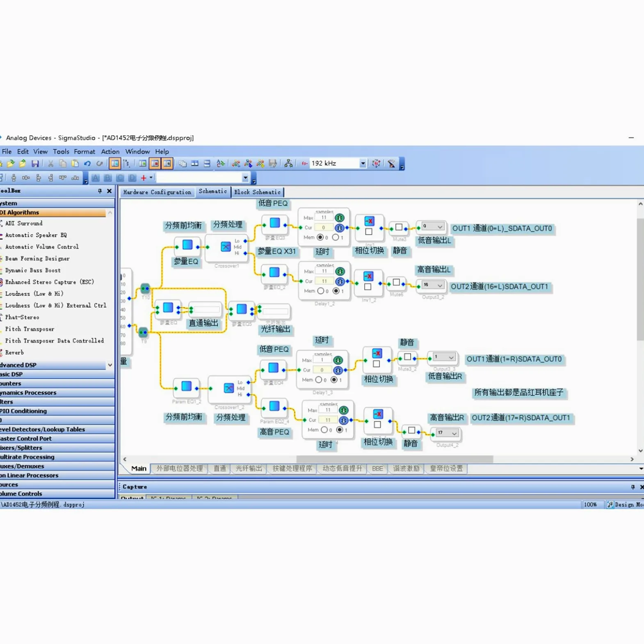The image size is (644, 644).
Task: Click the hierarchy tree toolbar icon
Action: [288, 164]
